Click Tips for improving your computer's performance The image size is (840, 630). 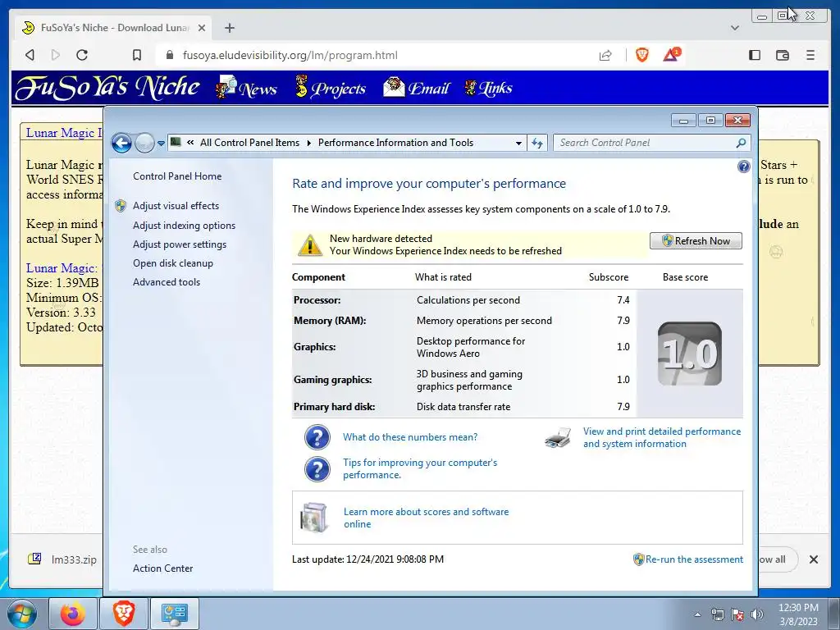point(420,468)
